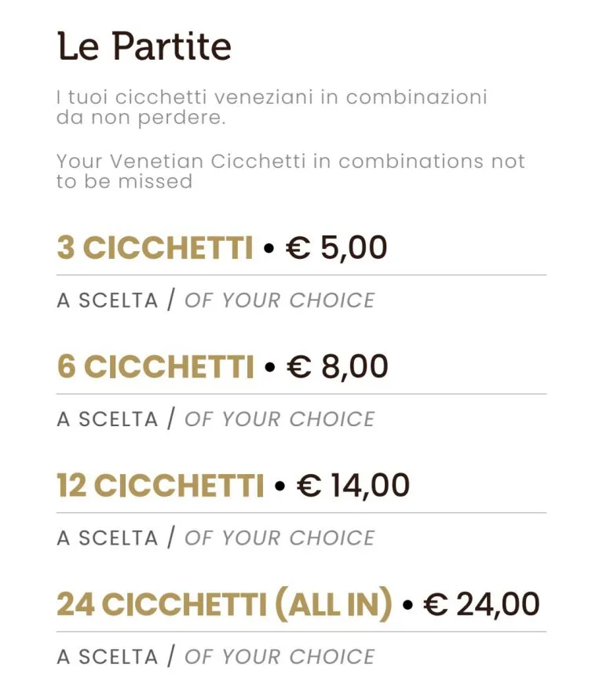Choose the 24 Cicchetti (All In) combination
This screenshot has height=700, width=603.
point(225,604)
